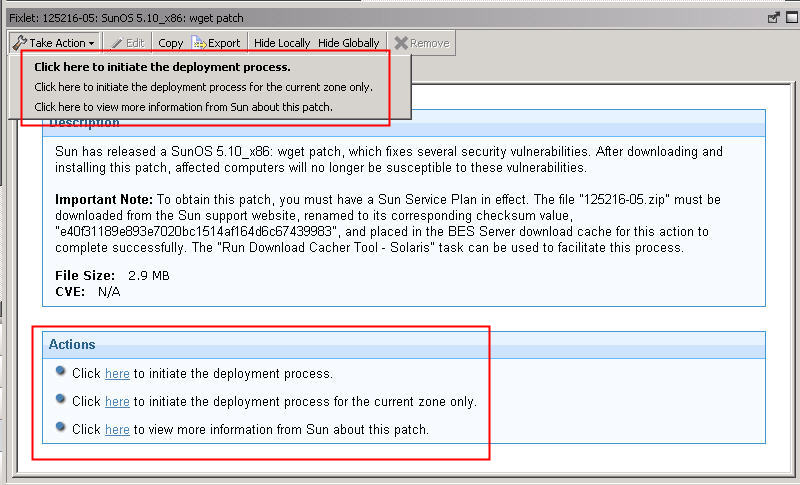Click the File Size value 2.9 MB
This screenshot has width=800, height=485.
[148, 275]
